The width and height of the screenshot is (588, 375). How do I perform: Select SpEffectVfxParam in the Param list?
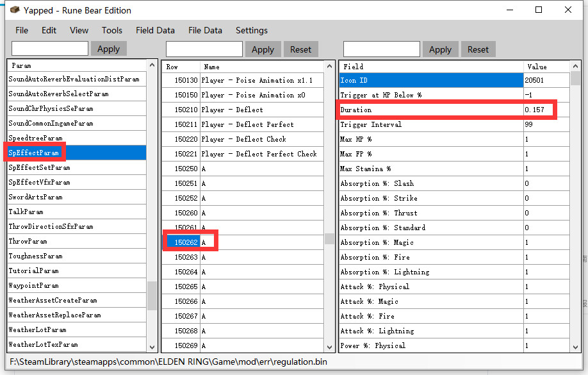77,182
